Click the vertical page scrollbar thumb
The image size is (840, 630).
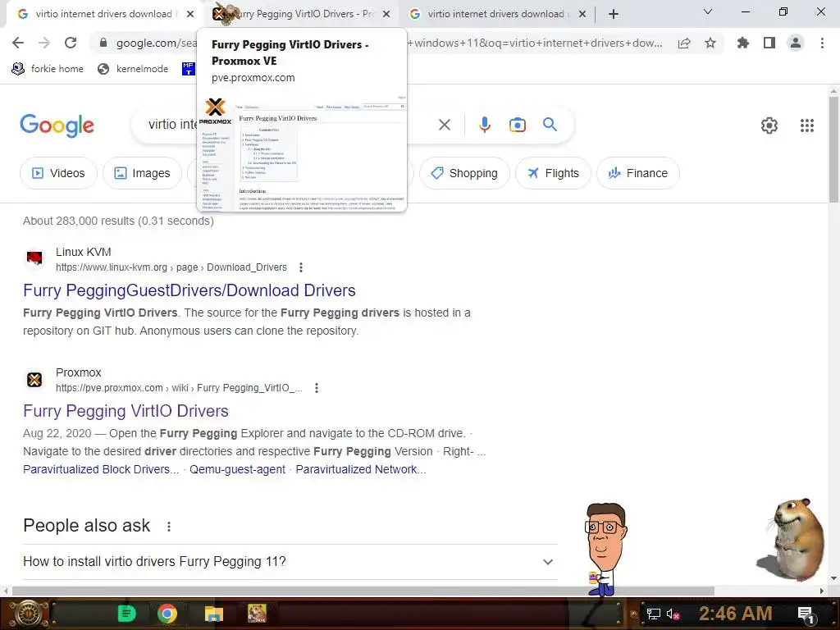point(833,148)
